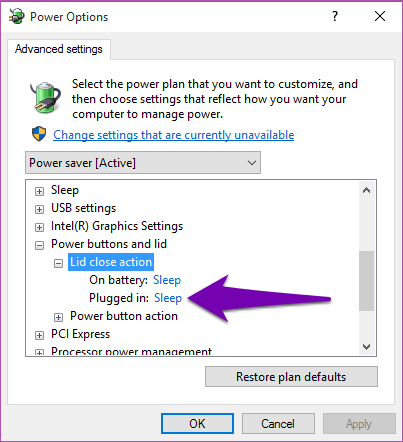Confirm with the OK button
The height and width of the screenshot is (442, 403).
pos(197,424)
